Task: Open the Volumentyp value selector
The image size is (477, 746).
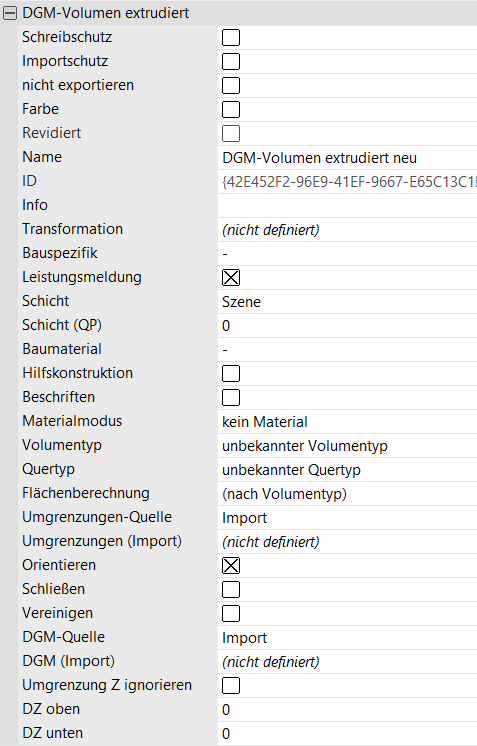Action: pos(348,445)
